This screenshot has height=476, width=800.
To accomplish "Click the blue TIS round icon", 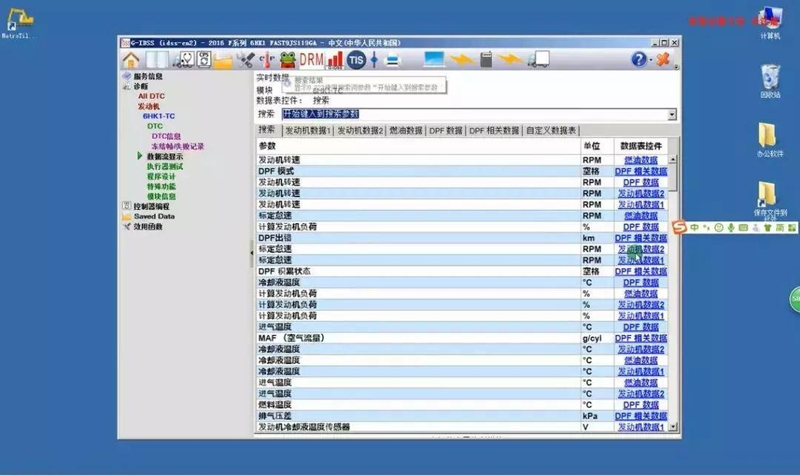I will pyautogui.click(x=357, y=61).
